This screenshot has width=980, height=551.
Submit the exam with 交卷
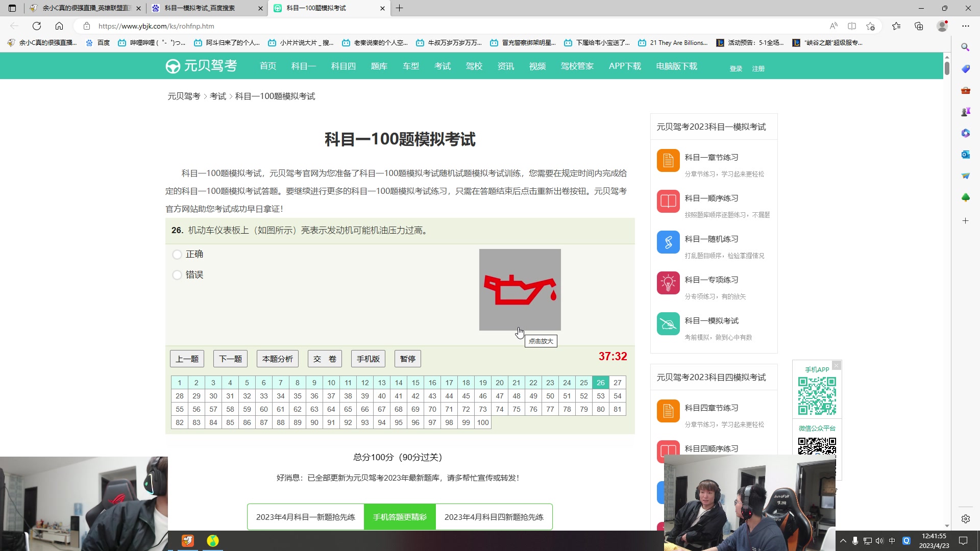pos(325,358)
